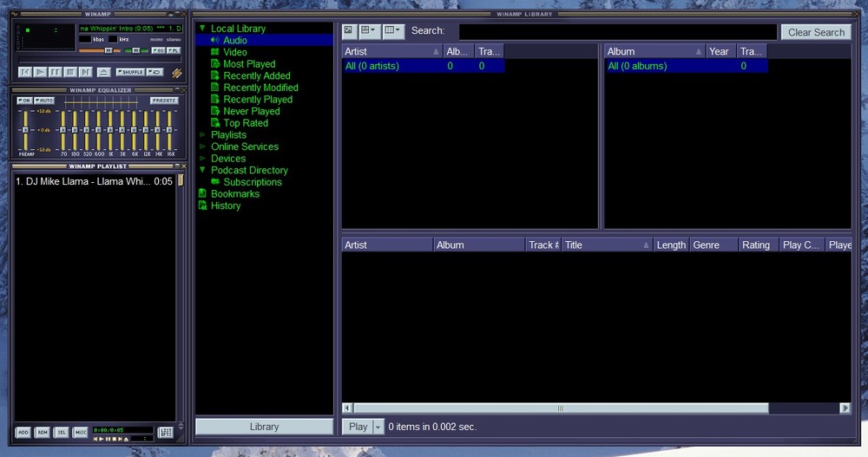This screenshot has height=457, width=868.
Task: Skip to next track in the main player
Action: point(85,72)
